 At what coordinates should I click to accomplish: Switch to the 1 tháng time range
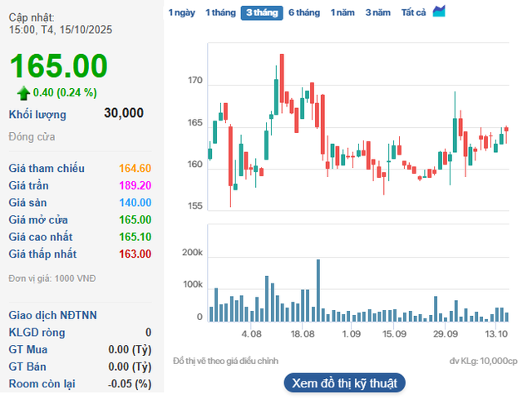(x=220, y=12)
